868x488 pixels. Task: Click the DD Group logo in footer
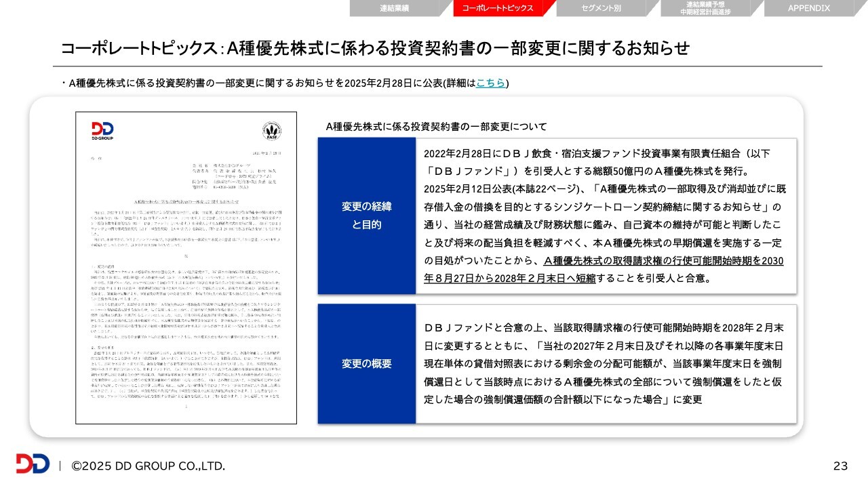point(33,465)
